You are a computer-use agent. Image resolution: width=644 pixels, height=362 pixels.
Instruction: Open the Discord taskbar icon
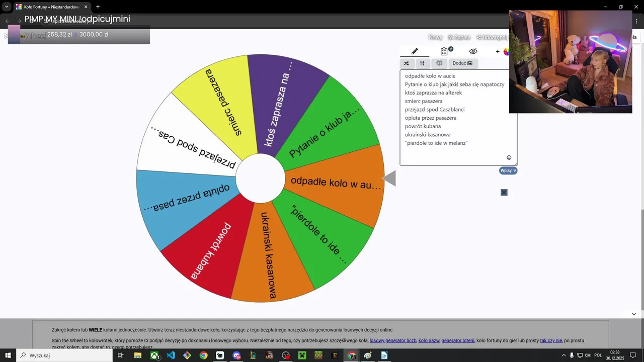coord(236,355)
